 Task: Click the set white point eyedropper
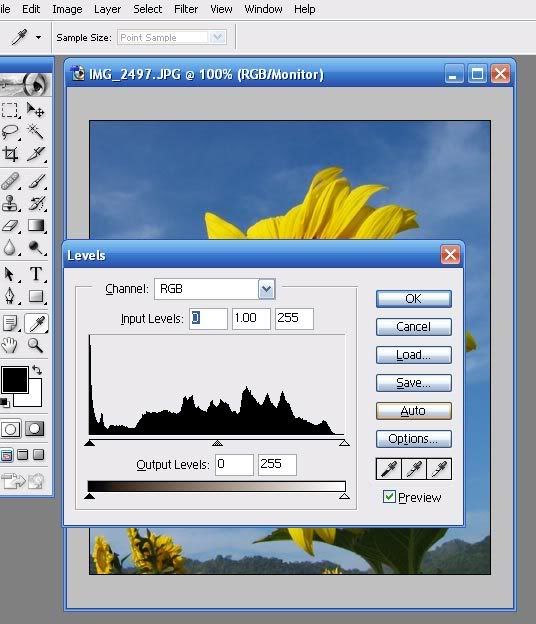point(439,469)
